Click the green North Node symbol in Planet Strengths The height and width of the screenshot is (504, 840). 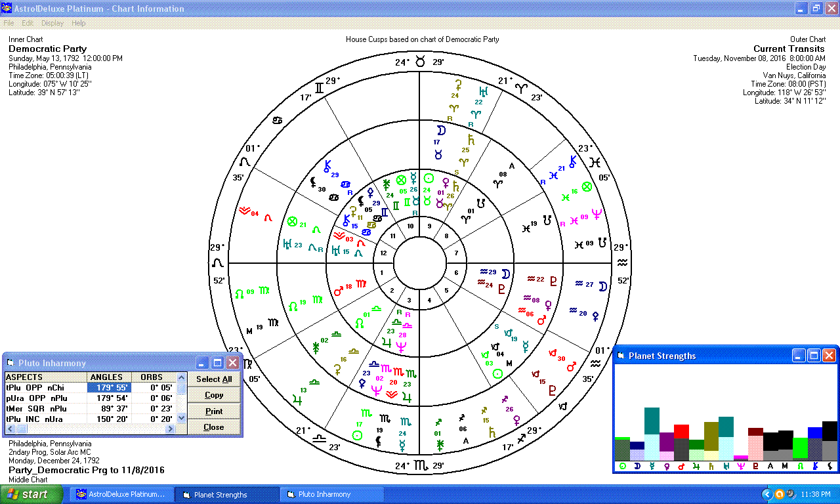pos(800,467)
